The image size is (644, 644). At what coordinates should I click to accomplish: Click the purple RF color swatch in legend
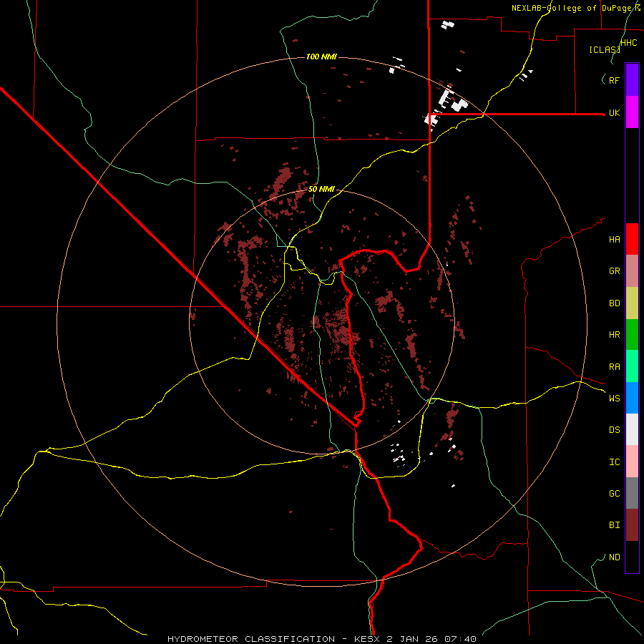coord(632,80)
